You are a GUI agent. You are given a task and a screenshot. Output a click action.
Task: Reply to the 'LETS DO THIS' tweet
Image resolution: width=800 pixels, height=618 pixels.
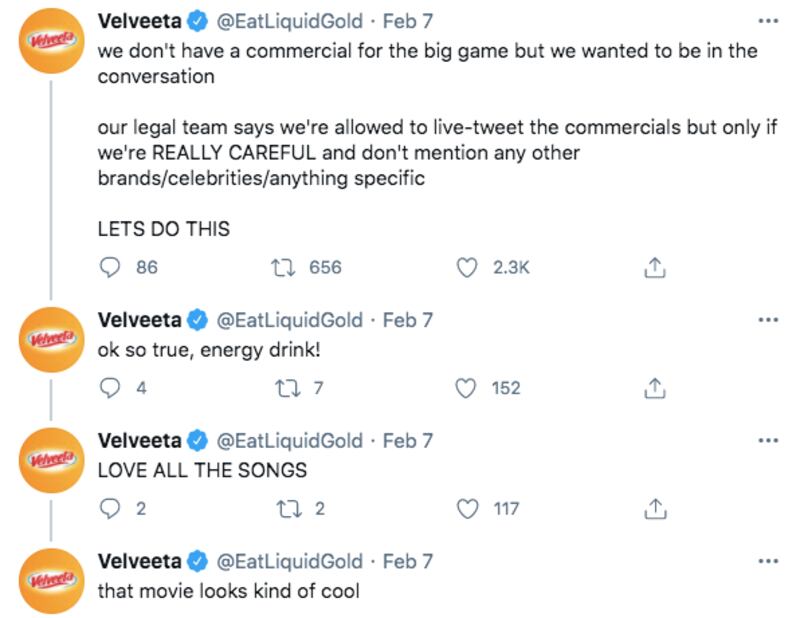click(x=111, y=267)
